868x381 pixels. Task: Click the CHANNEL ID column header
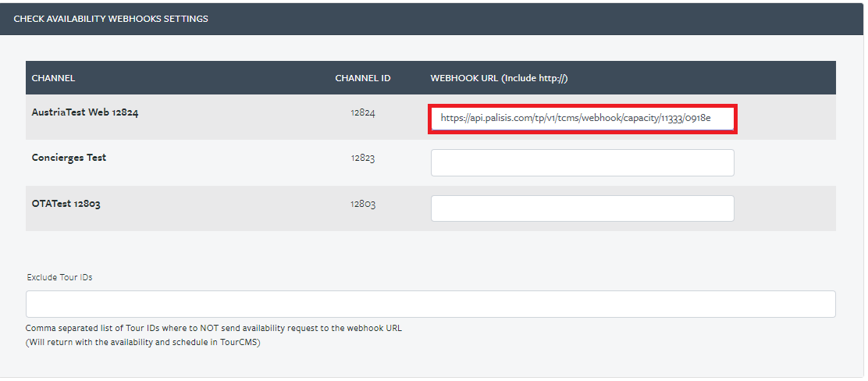(363, 78)
